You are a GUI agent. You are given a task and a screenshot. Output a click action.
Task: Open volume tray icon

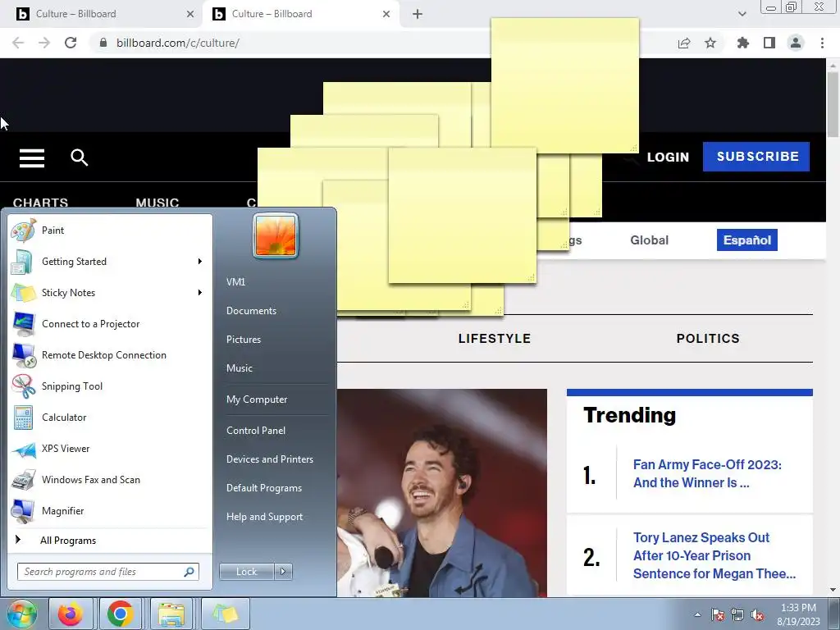coord(758,615)
